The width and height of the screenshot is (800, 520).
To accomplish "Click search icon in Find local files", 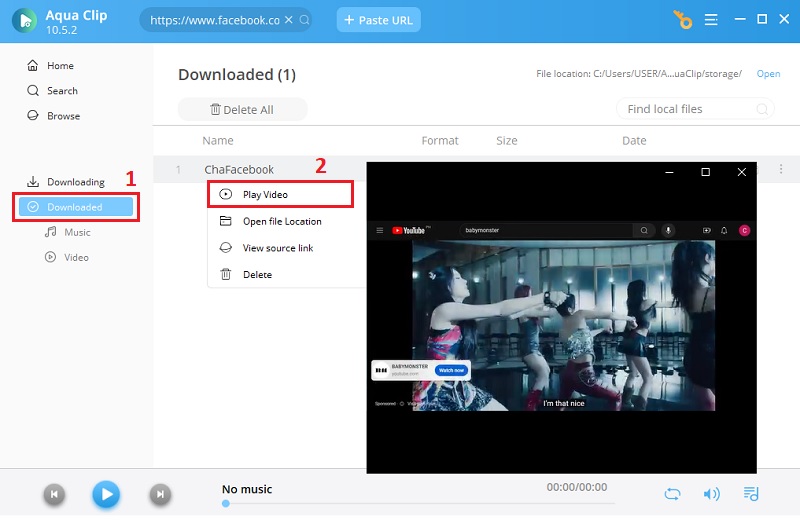I will click(x=762, y=109).
